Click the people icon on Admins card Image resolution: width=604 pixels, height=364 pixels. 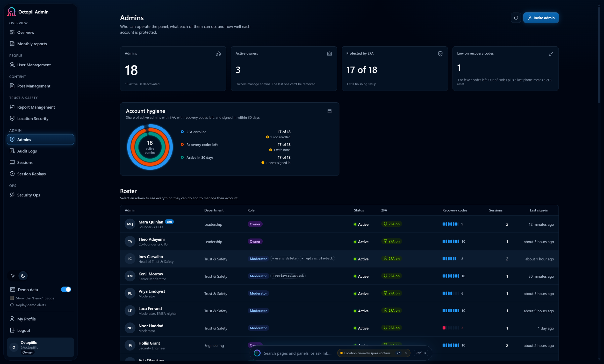click(219, 54)
